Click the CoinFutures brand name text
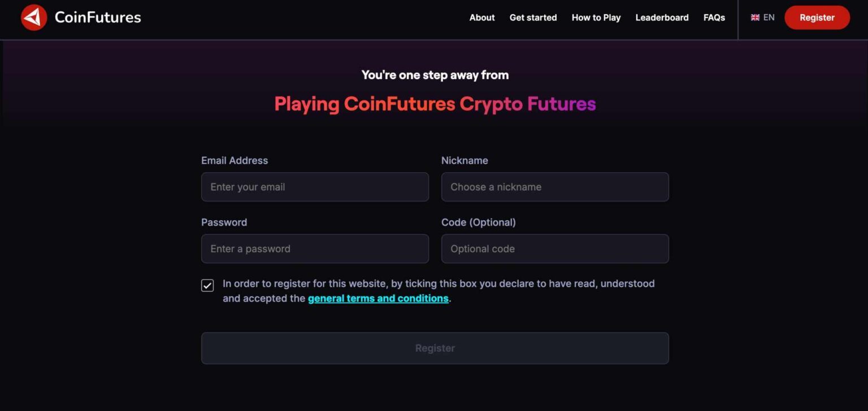 tap(98, 18)
